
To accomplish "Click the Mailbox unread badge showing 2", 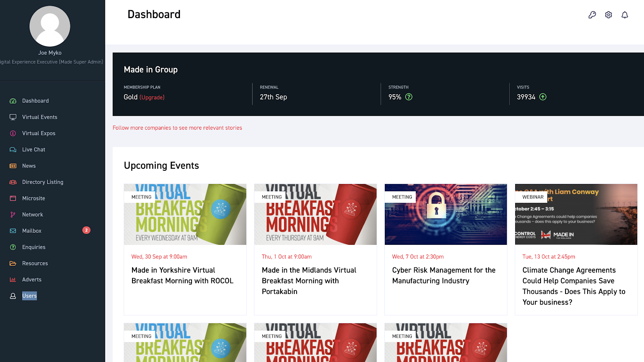I will click(86, 230).
